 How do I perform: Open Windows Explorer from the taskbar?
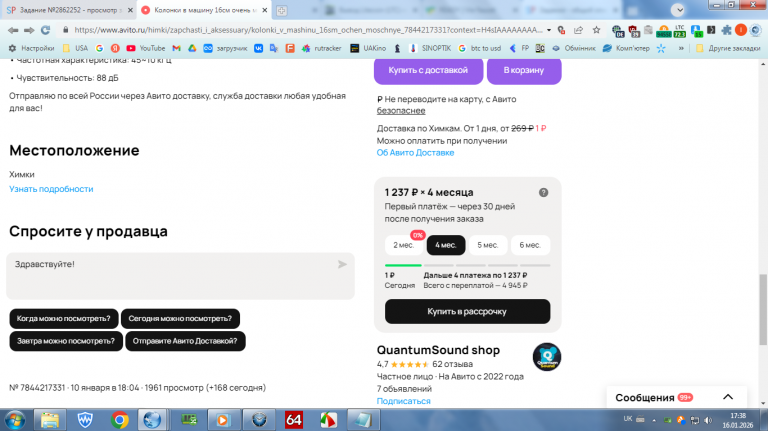click(50, 420)
